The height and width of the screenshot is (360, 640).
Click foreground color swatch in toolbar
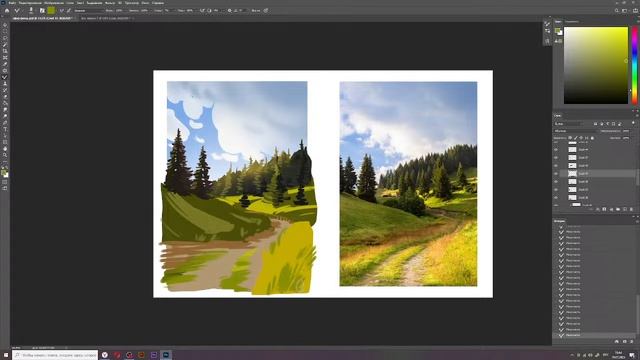pyautogui.click(x=4, y=172)
